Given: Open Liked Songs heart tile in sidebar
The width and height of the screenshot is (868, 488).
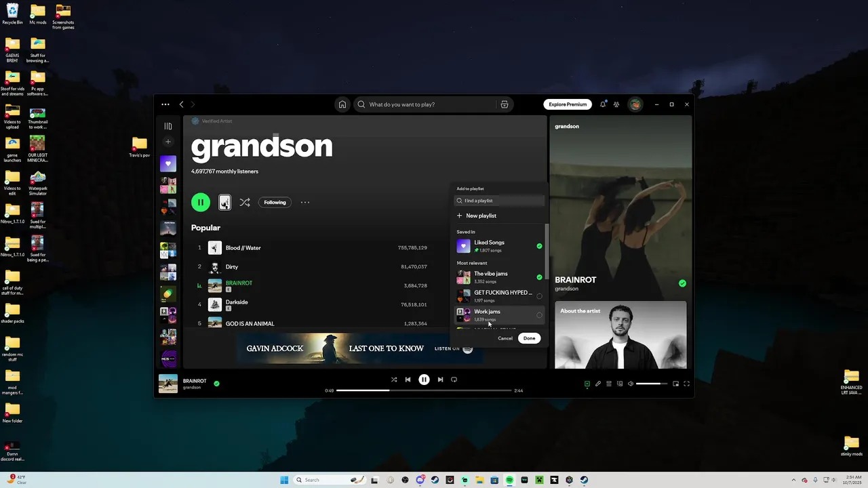Looking at the screenshot, I should click(x=168, y=163).
